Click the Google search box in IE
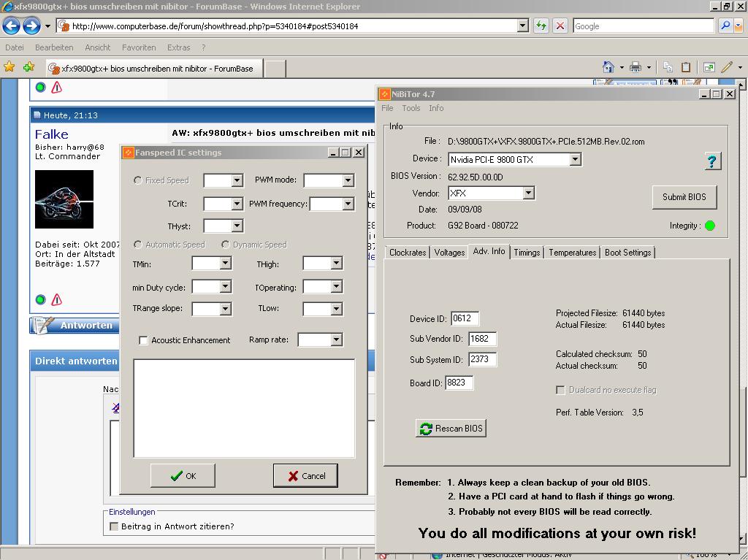Viewport: 748px width, 560px height. 643,26
